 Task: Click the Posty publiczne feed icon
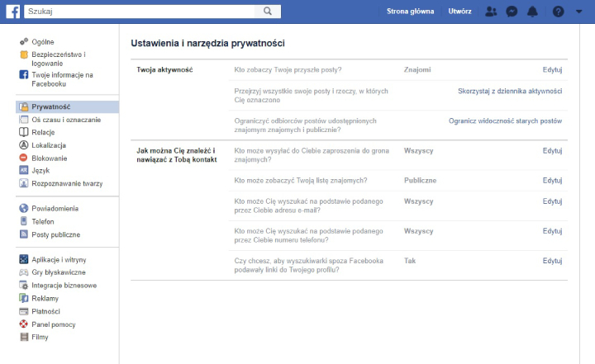[x=24, y=234]
